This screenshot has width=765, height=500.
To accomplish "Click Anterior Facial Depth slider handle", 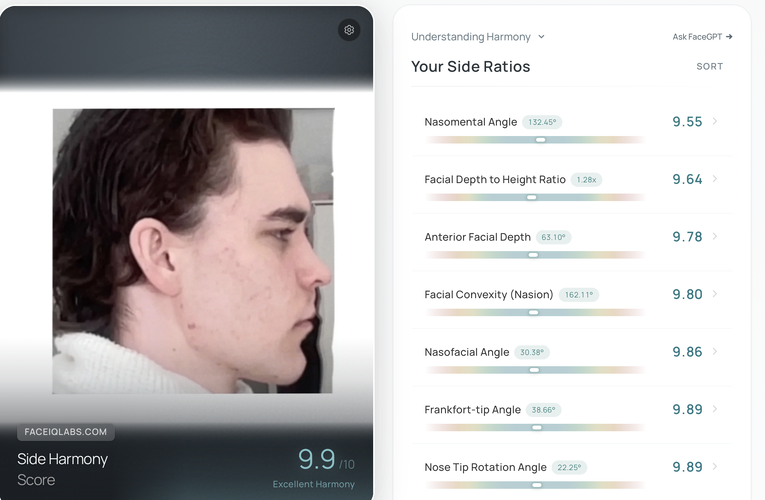I will click(533, 255).
